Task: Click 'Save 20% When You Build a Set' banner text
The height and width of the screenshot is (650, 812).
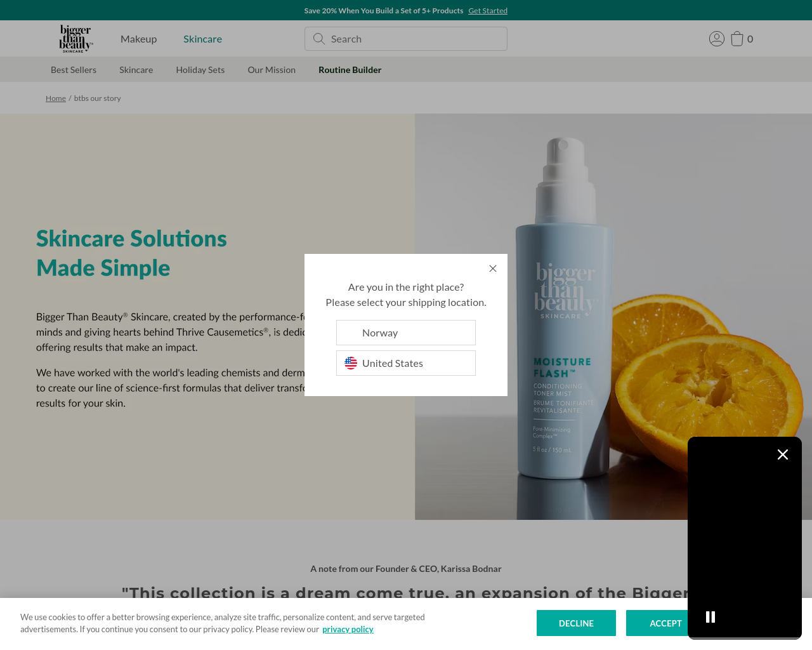Action: pos(384,11)
